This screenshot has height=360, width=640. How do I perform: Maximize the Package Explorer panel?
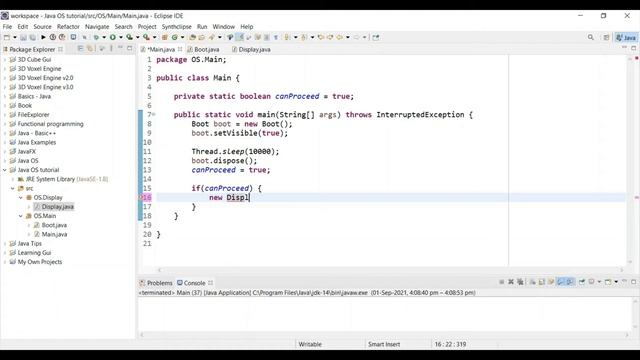point(130,48)
